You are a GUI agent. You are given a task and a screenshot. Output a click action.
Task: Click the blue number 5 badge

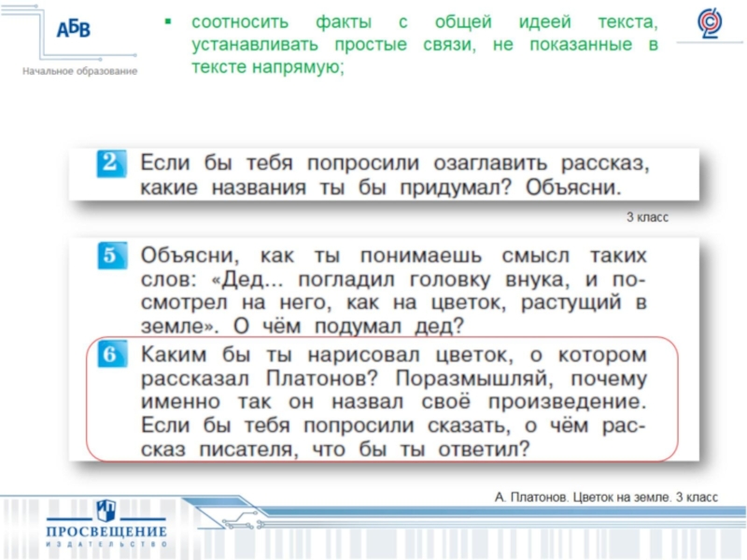[112, 255]
